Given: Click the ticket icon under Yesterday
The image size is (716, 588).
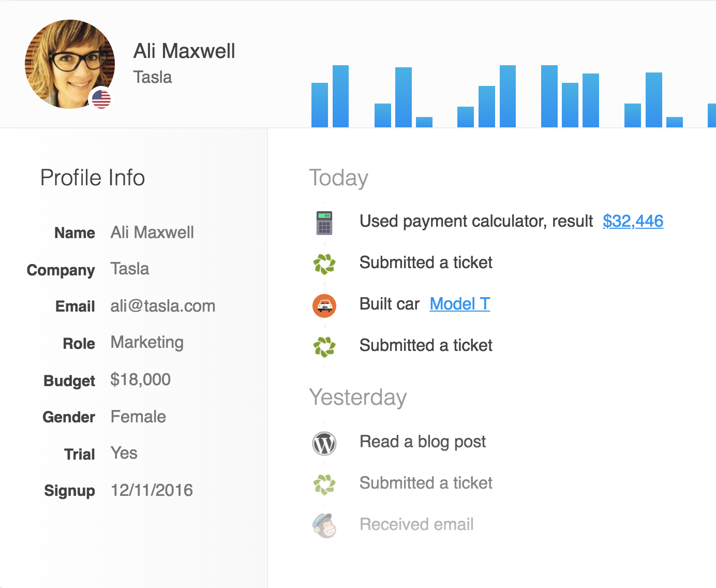Looking at the screenshot, I should [x=324, y=484].
